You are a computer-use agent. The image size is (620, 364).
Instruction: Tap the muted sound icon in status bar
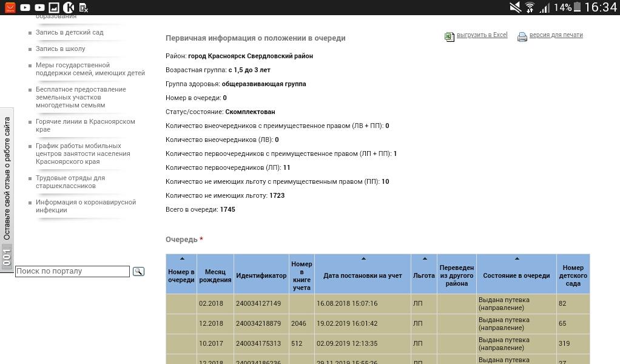tap(515, 7)
